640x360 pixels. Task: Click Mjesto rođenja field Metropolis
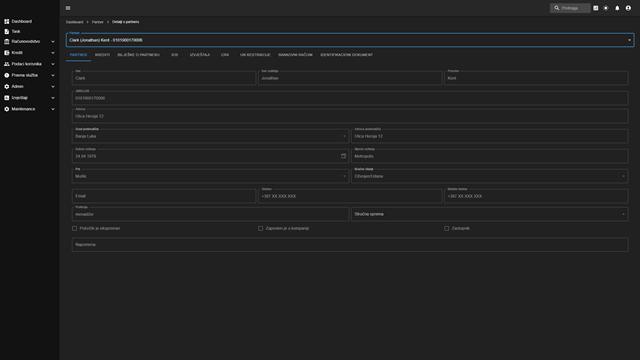[x=489, y=156]
